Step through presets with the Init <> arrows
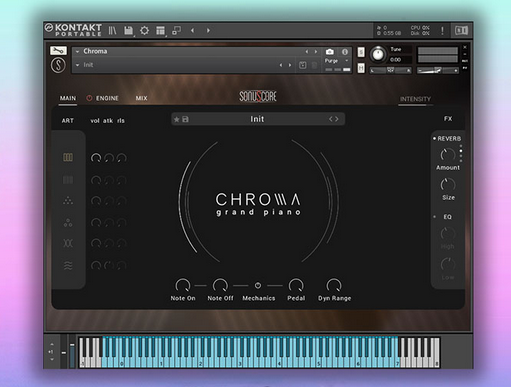This screenshot has width=511, height=387. tap(334, 119)
